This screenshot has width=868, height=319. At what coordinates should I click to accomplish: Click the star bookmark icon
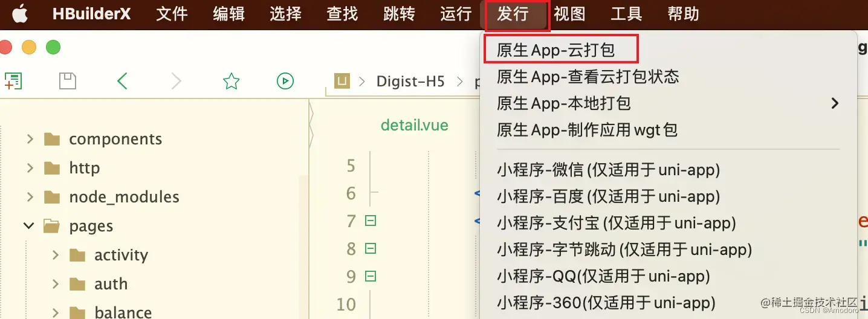pos(232,81)
